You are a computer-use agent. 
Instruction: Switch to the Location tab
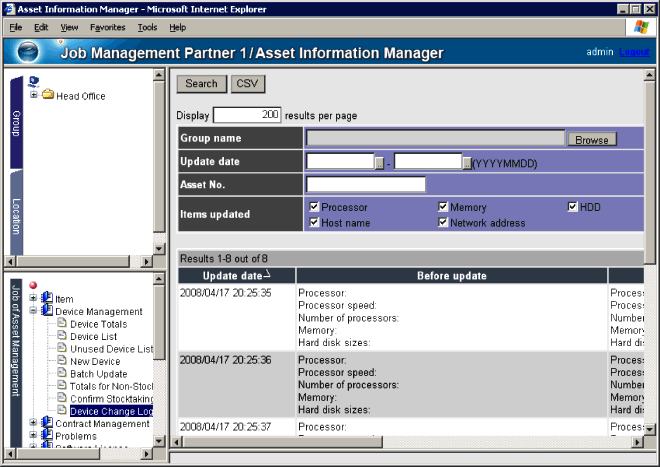click(x=17, y=216)
